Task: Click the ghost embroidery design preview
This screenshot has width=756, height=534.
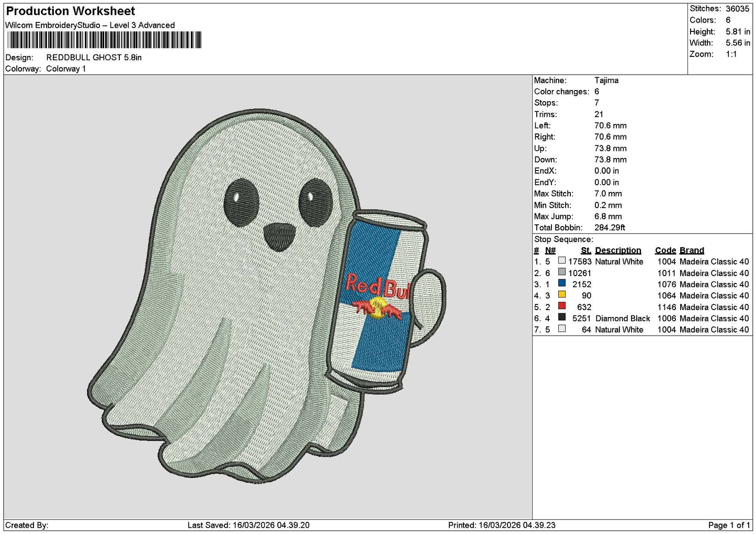Action: (267, 296)
